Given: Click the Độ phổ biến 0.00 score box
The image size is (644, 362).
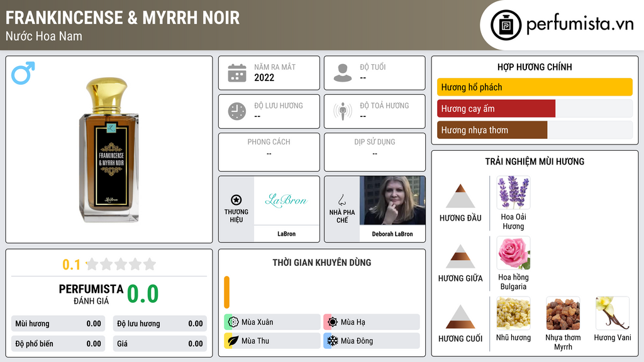Looking at the screenshot, I should [58, 344].
